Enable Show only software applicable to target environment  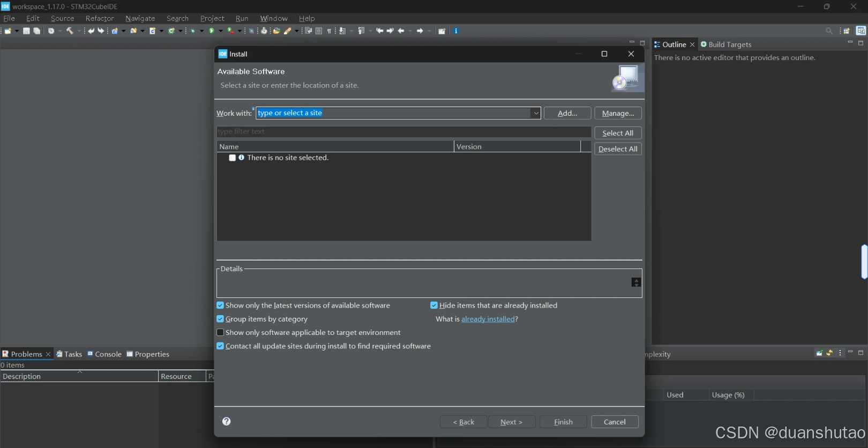click(220, 332)
